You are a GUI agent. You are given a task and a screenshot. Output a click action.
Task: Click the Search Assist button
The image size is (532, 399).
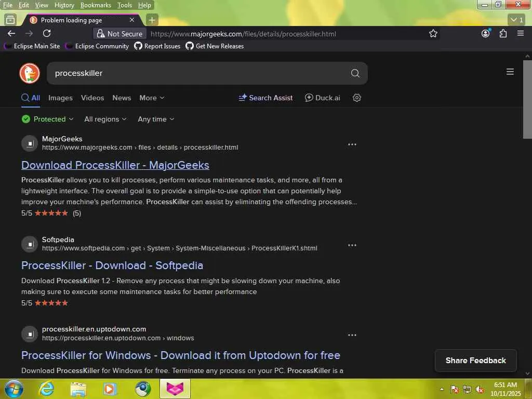[265, 98]
